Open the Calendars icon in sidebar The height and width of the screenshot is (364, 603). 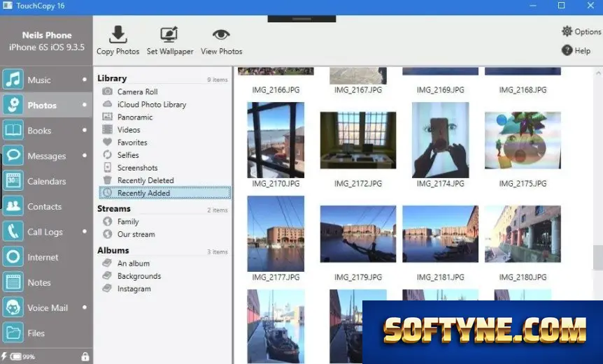pos(13,181)
